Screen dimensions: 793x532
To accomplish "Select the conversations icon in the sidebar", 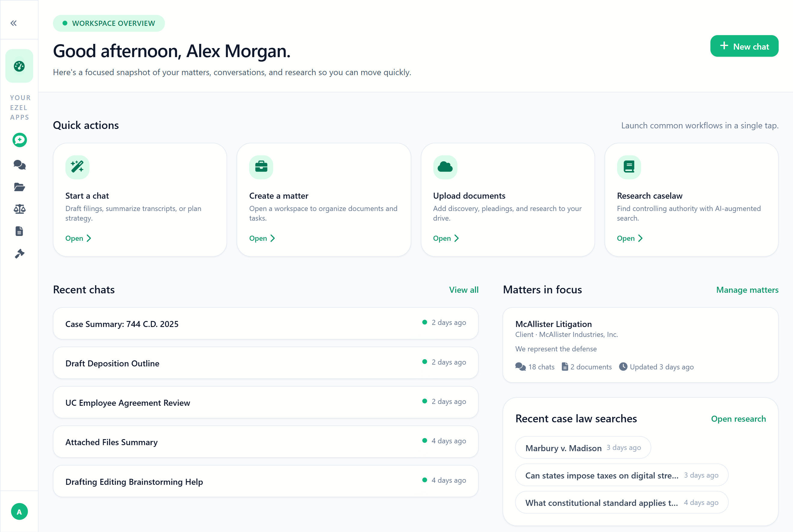I will click(19, 165).
